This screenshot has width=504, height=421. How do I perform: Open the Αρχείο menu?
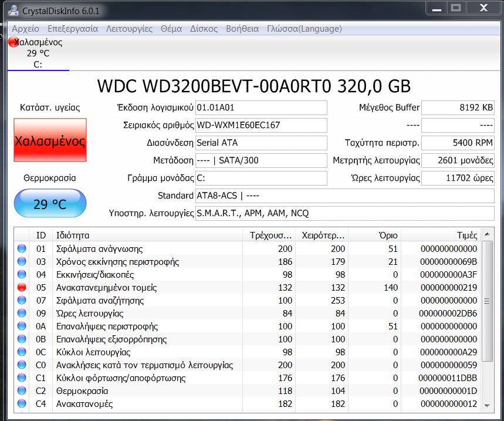[25, 29]
